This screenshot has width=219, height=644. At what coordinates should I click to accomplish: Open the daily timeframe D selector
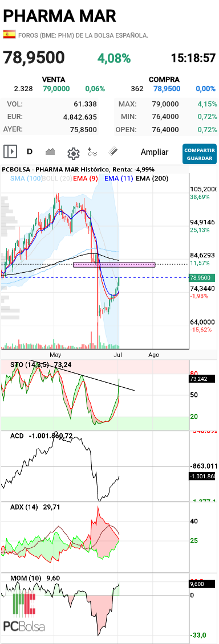[x=30, y=151]
